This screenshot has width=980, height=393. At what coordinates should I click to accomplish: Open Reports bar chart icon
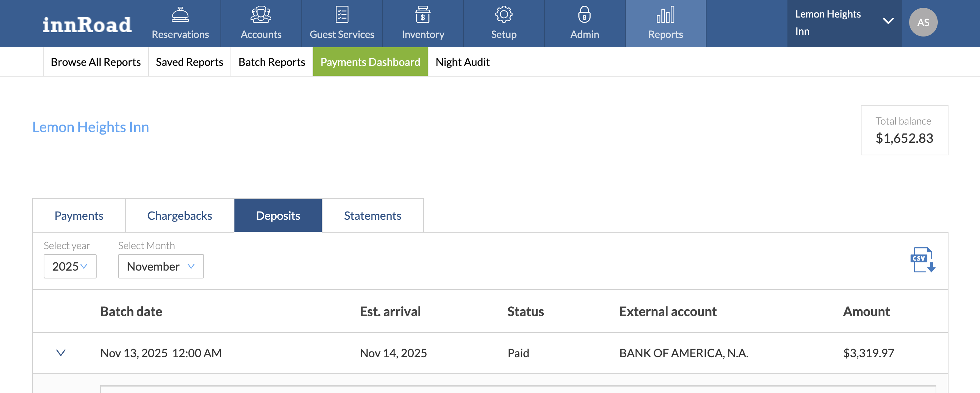pyautogui.click(x=665, y=14)
